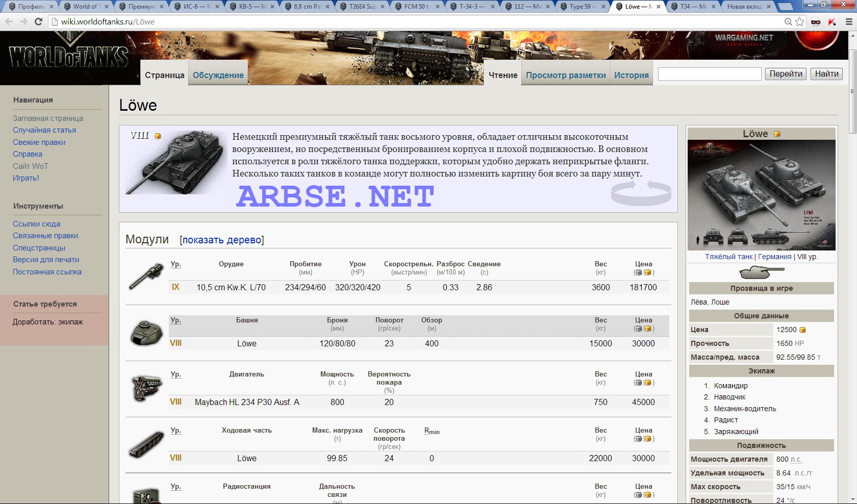The height and width of the screenshot is (504, 857).
Task: Click the Wargaming.net logo in the banner
Action: click(x=743, y=40)
